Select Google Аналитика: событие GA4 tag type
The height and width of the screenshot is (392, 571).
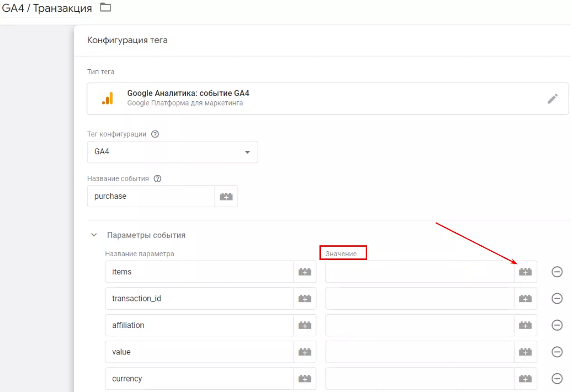[328, 99]
